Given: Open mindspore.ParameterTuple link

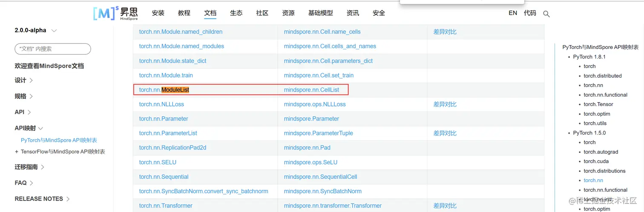Looking at the screenshot, I should 319,133.
